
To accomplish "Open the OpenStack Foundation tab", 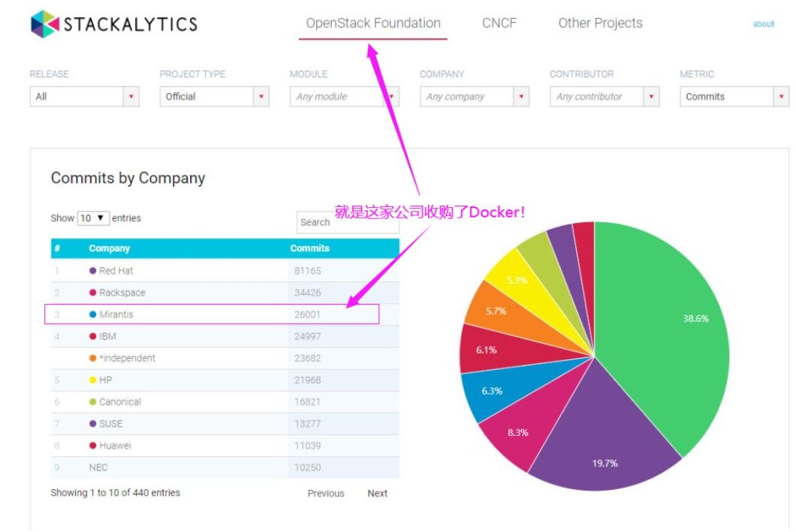I will (x=373, y=23).
